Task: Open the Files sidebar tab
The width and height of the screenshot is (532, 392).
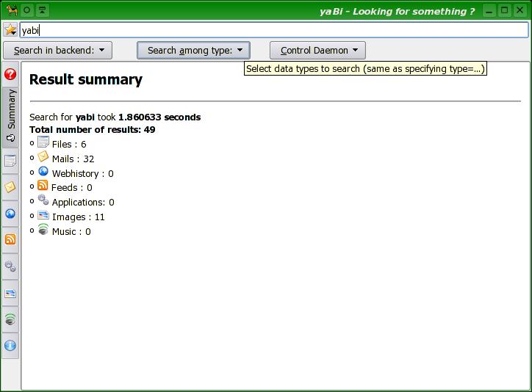Action: point(10,161)
